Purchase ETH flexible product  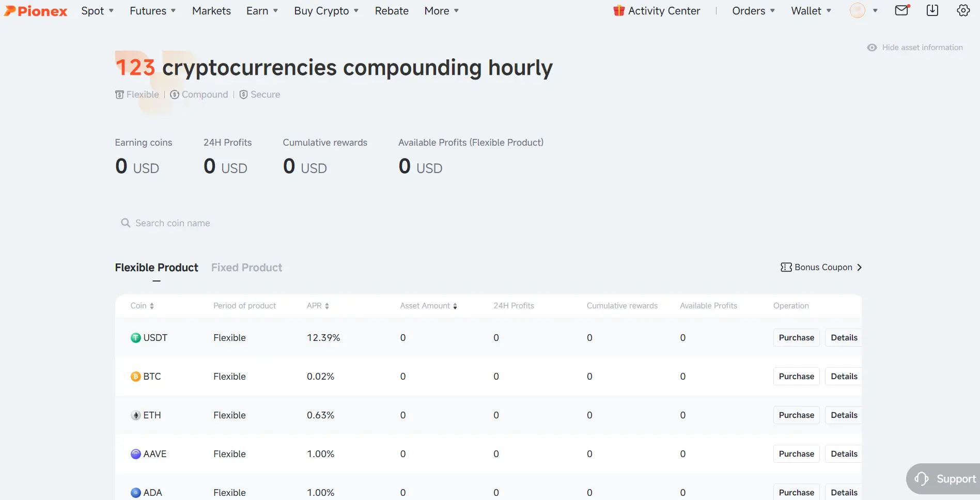click(x=797, y=415)
